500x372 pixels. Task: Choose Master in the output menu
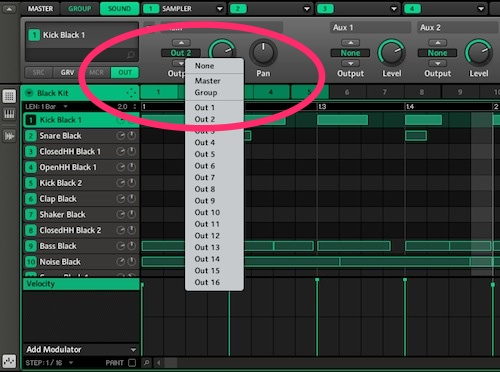[214, 81]
